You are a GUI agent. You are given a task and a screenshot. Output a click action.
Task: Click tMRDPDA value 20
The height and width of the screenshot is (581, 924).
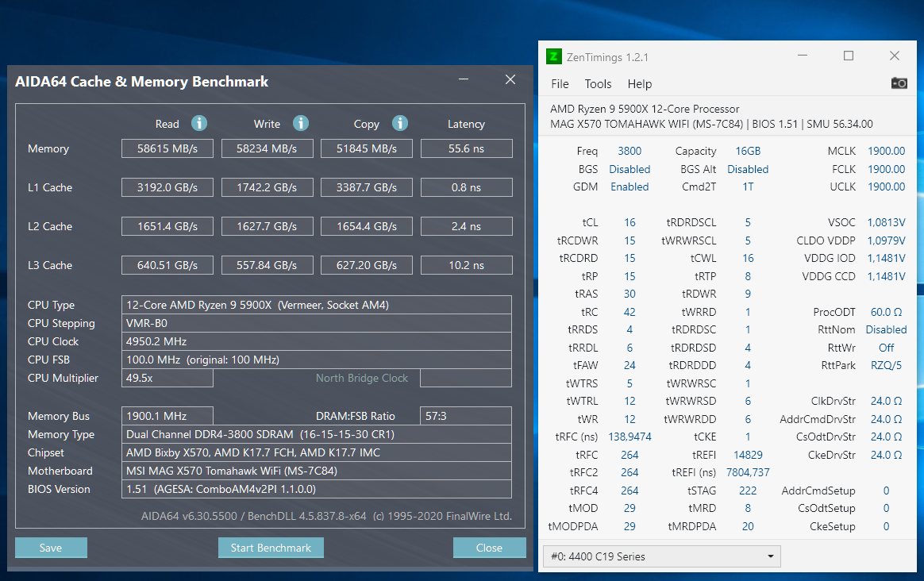748,526
